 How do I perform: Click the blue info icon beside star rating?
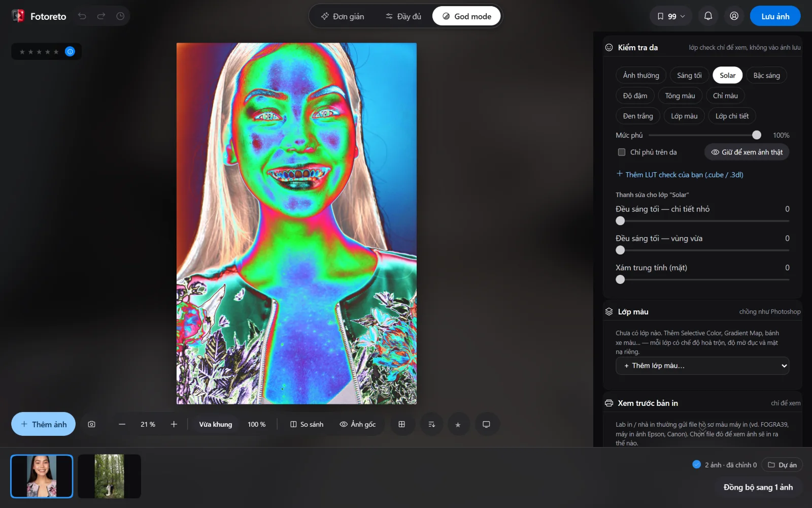(x=70, y=51)
